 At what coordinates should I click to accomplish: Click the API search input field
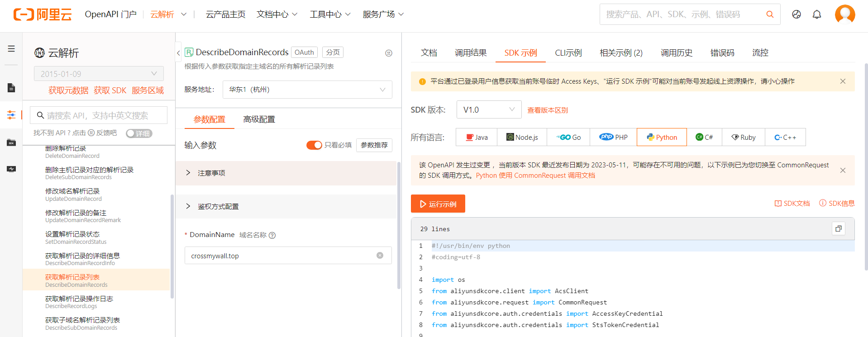point(99,115)
